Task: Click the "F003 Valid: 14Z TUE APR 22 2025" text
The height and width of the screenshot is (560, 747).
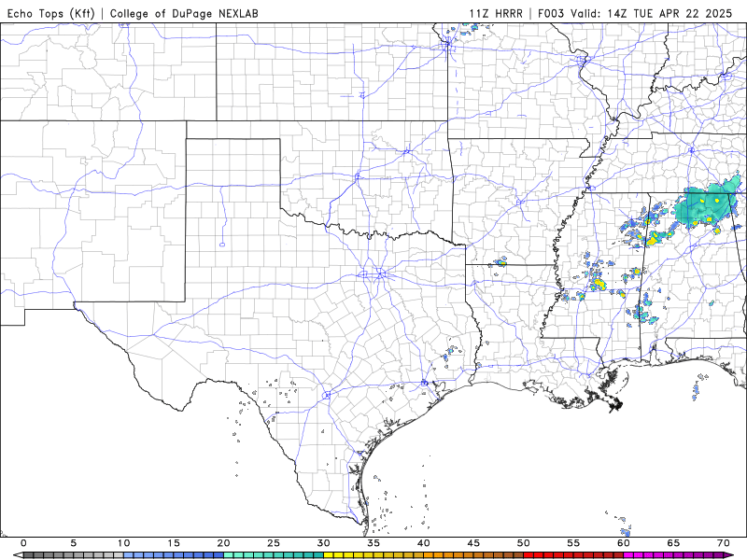Action: coord(635,13)
